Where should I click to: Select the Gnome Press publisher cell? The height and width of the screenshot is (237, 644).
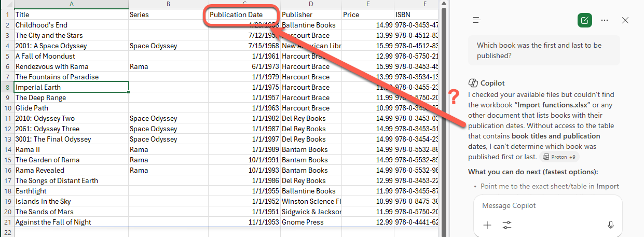pos(310,222)
